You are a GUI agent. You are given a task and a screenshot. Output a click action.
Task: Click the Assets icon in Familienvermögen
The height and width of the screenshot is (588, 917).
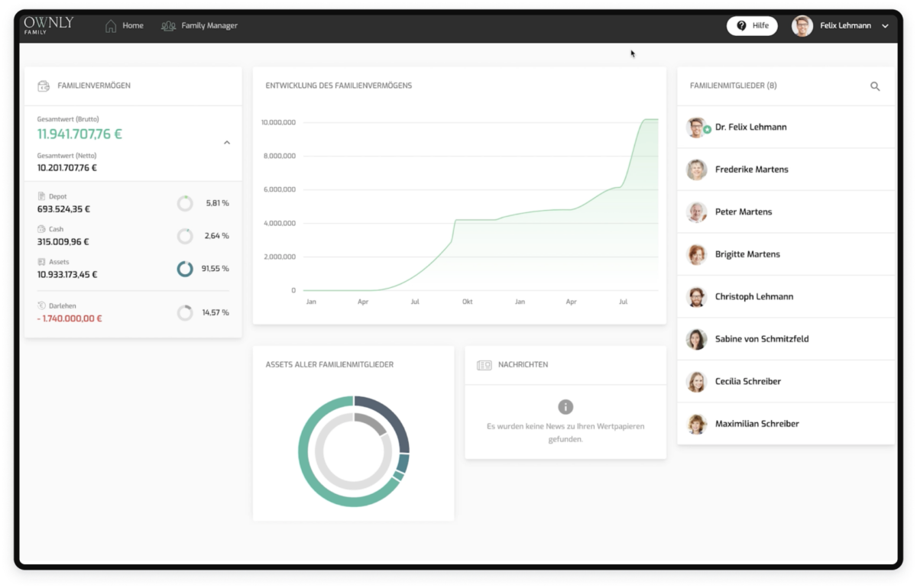point(41,262)
